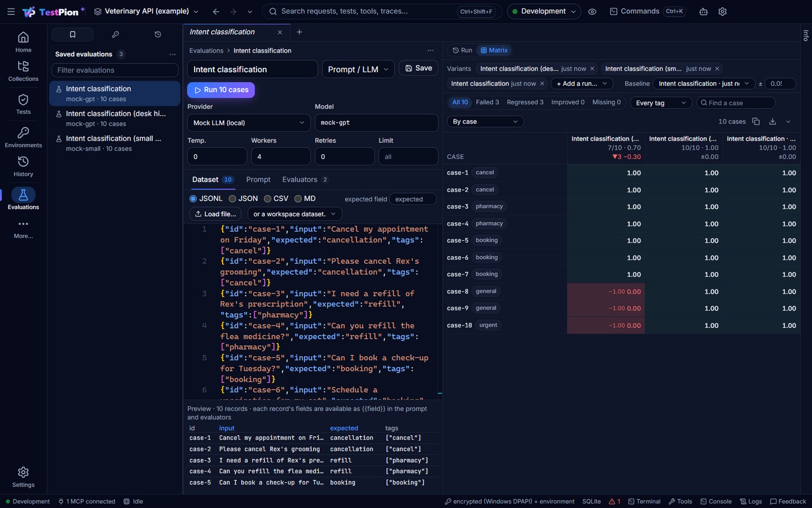Open Collections in the sidebar
Screen dimensions: 812x508
[x=23, y=71]
